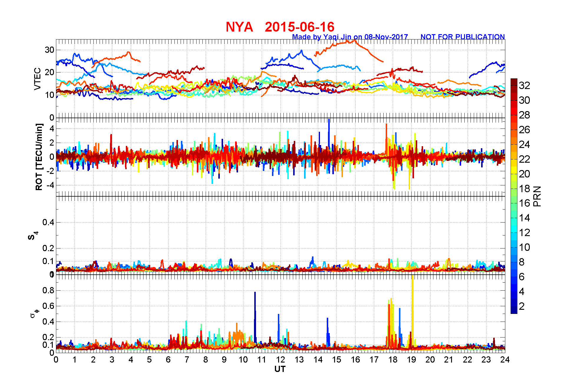This screenshot has height=392, width=561.
Task: Click the plot title NYA 2015-06-16
Action: point(280,27)
